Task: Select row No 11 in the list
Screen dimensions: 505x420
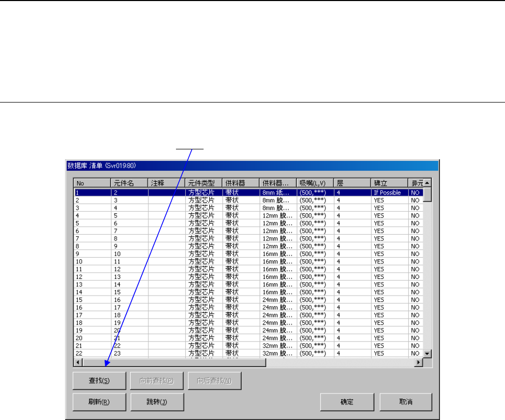Action: coord(248,269)
